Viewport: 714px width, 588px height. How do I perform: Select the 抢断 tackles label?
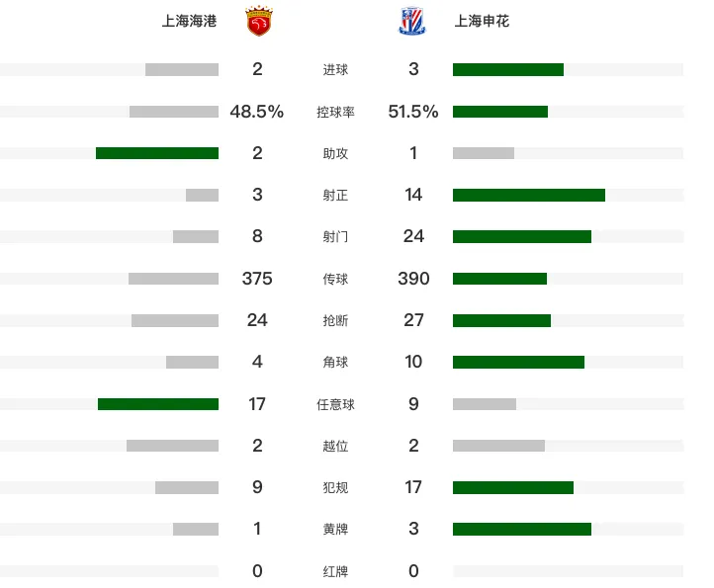tap(335, 320)
